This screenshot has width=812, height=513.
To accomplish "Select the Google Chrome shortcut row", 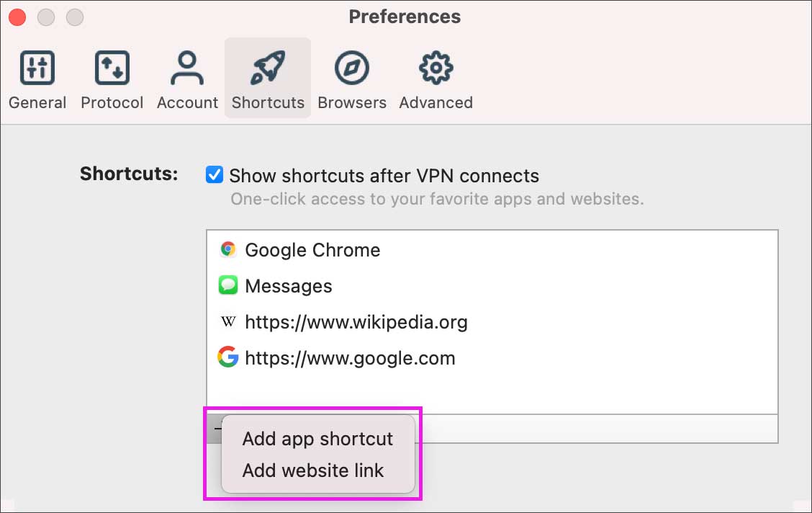I will (x=492, y=250).
